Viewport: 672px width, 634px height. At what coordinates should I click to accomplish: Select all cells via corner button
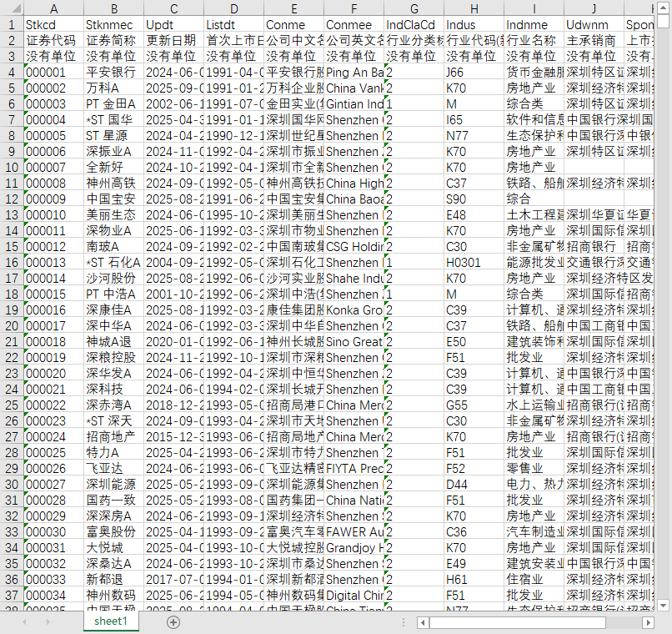12,8
